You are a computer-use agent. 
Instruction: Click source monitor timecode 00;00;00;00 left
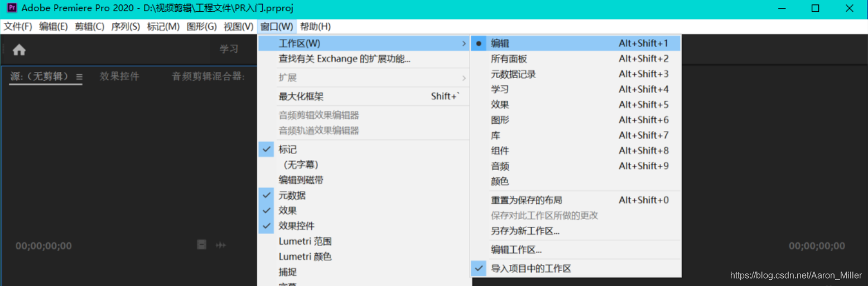coord(44,246)
